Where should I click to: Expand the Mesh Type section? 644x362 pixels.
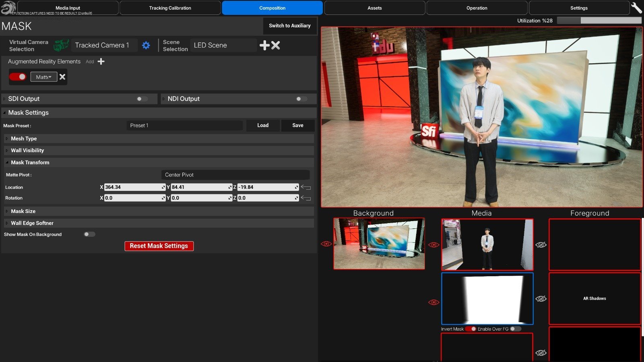(x=159, y=139)
